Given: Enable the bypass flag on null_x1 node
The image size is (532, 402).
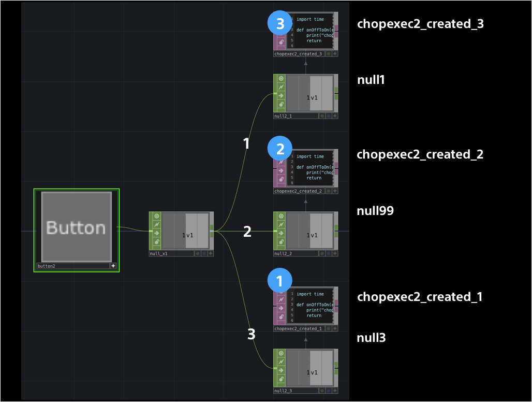Looking at the screenshot, I should point(157,224).
